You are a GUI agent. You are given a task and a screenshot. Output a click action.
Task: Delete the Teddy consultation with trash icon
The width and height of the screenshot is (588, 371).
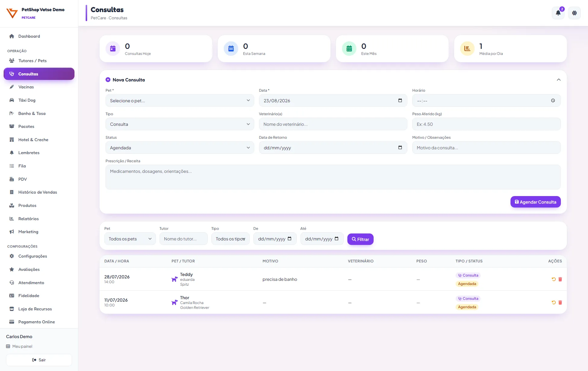(x=560, y=279)
